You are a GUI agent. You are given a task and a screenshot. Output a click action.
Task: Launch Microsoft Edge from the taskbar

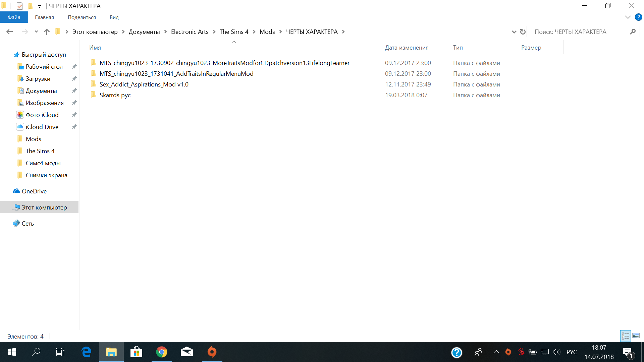[86, 352]
